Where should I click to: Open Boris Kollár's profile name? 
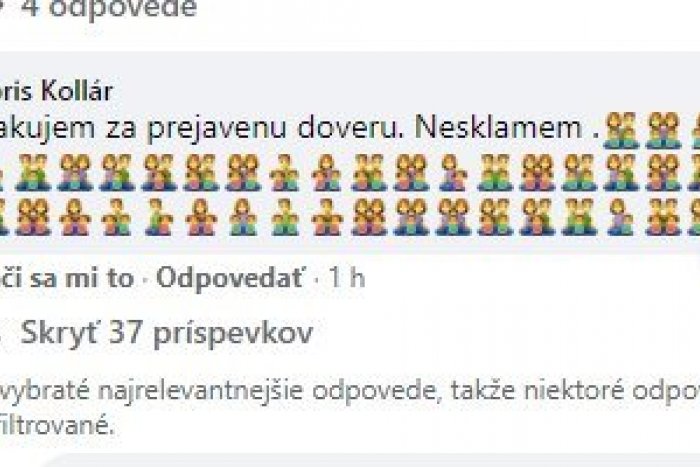(x=55, y=91)
